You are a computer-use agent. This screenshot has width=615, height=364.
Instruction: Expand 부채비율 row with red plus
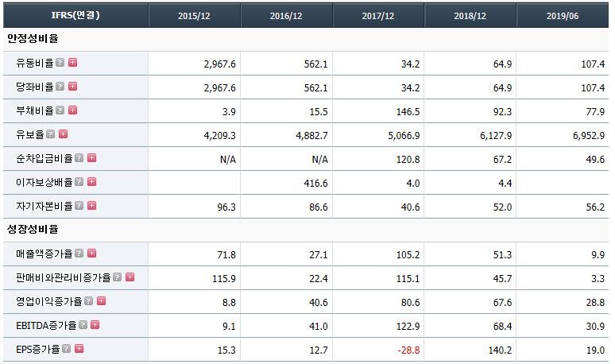(x=72, y=110)
